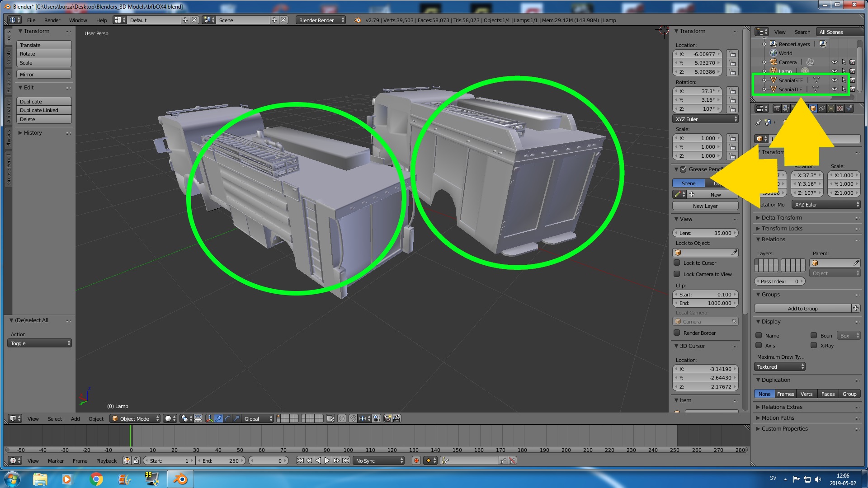Click the timeline End frame field
The width and height of the screenshot is (868, 488).
point(221,461)
